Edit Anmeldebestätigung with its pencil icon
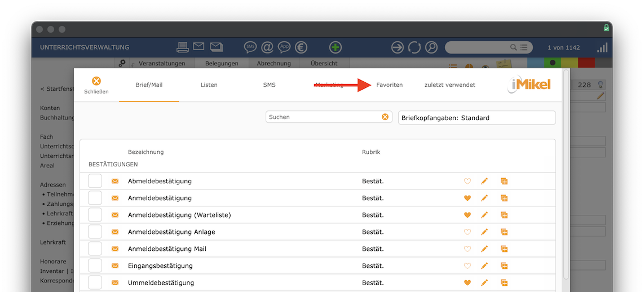This screenshot has height=292, width=644. pos(484,198)
